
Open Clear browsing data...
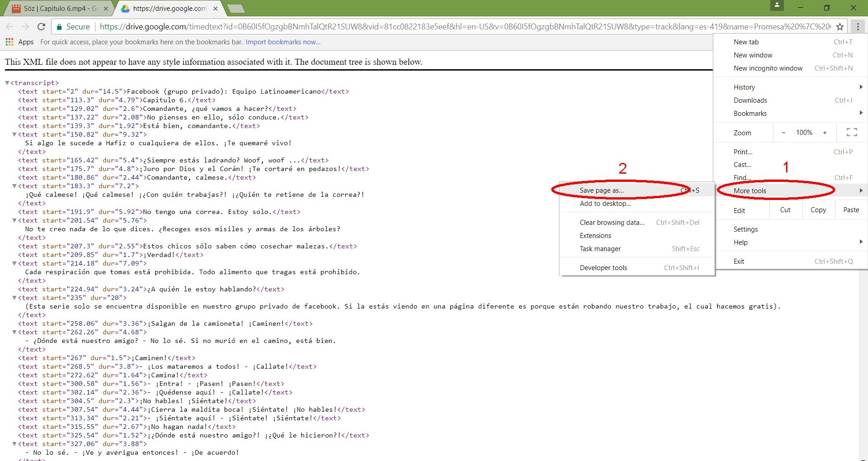coord(637,223)
